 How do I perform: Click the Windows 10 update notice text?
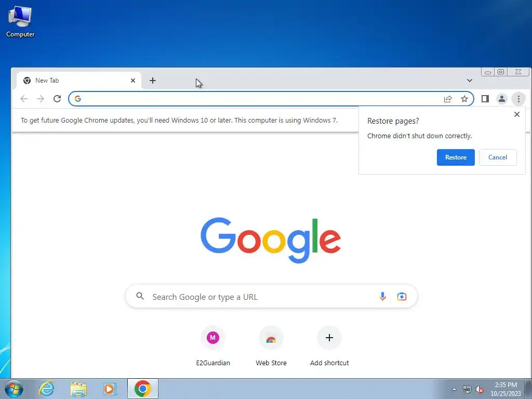point(179,120)
